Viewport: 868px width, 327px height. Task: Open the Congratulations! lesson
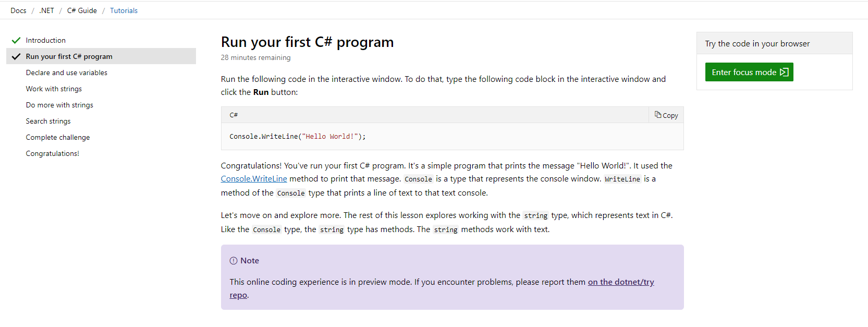[x=52, y=153]
